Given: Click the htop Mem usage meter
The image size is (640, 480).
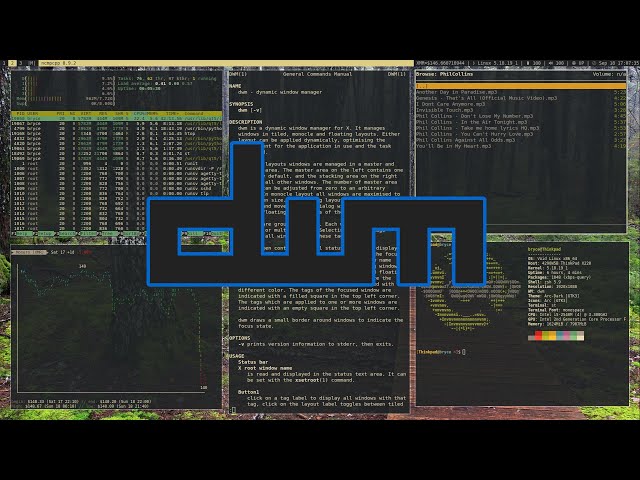Looking at the screenshot, I should click(x=65, y=99).
